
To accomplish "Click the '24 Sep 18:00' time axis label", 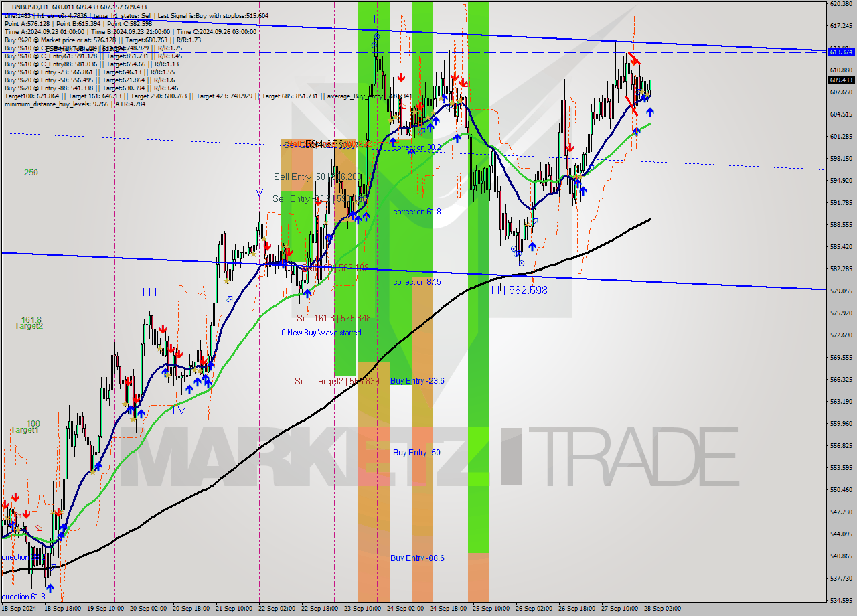I will pyautogui.click(x=449, y=609).
